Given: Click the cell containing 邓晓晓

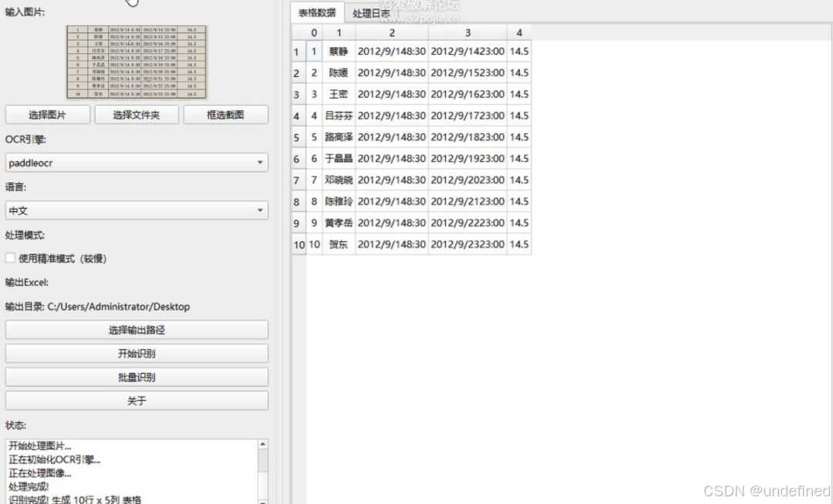Looking at the screenshot, I should (x=339, y=180).
